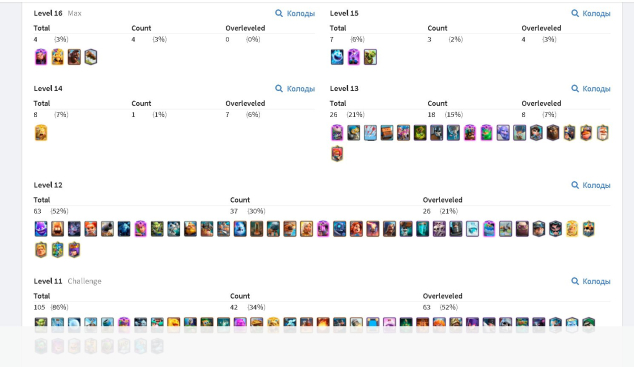Follow the Колоды link for Level 13
The image size is (634, 367).
[590, 89]
